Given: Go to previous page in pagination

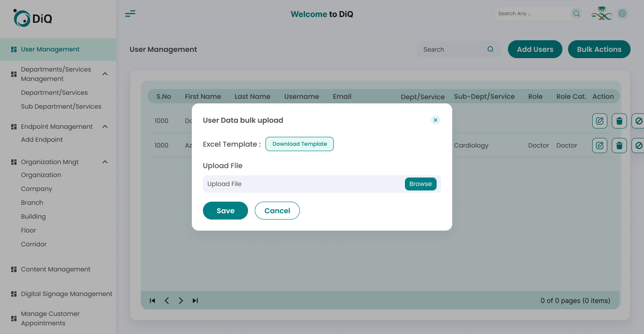Looking at the screenshot, I should (x=167, y=300).
